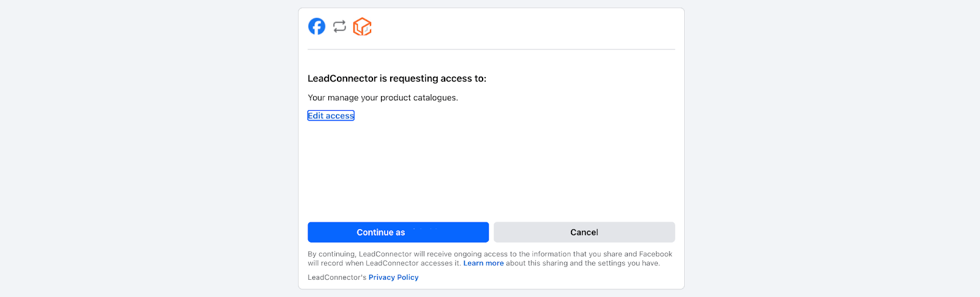The width and height of the screenshot is (980, 297).
Task: Open LeadConnector's Privacy Policy link
Action: pyautogui.click(x=393, y=277)
